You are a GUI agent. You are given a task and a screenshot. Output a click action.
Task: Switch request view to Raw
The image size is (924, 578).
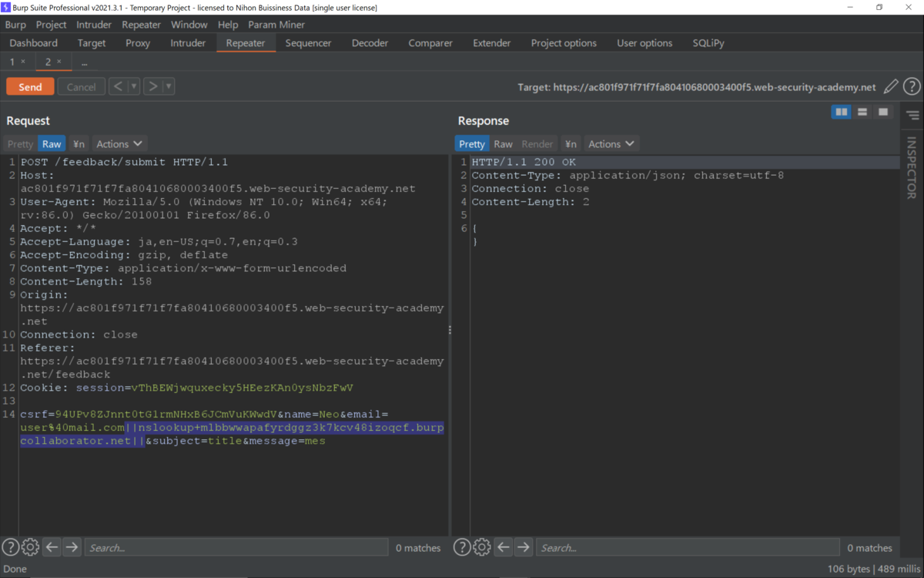[x=52, y=144]
